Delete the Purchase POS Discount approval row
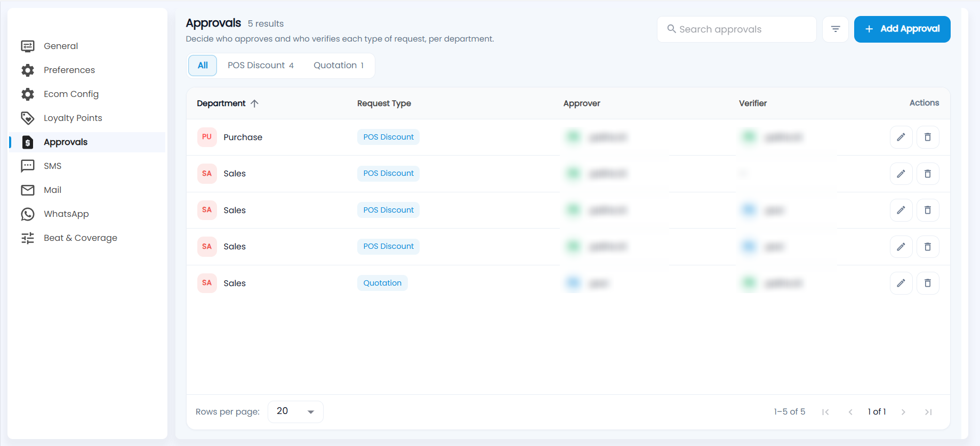 click(928, 137)
